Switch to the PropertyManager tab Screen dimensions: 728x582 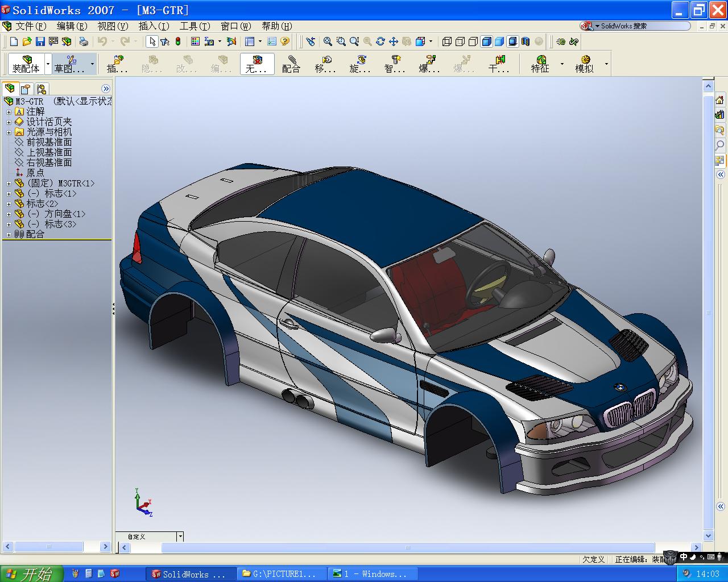pyautogui.click(x=25, y=89)
